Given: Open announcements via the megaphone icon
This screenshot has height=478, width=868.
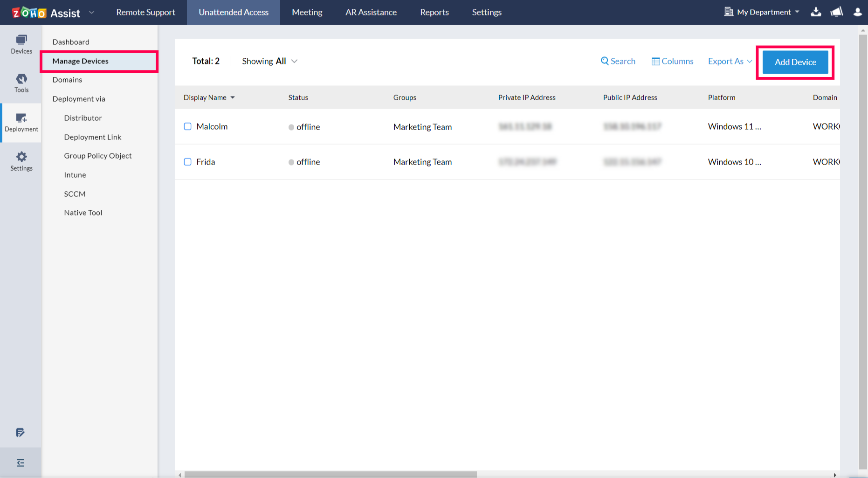Looking at the screenshot, I should click(837, 12).
